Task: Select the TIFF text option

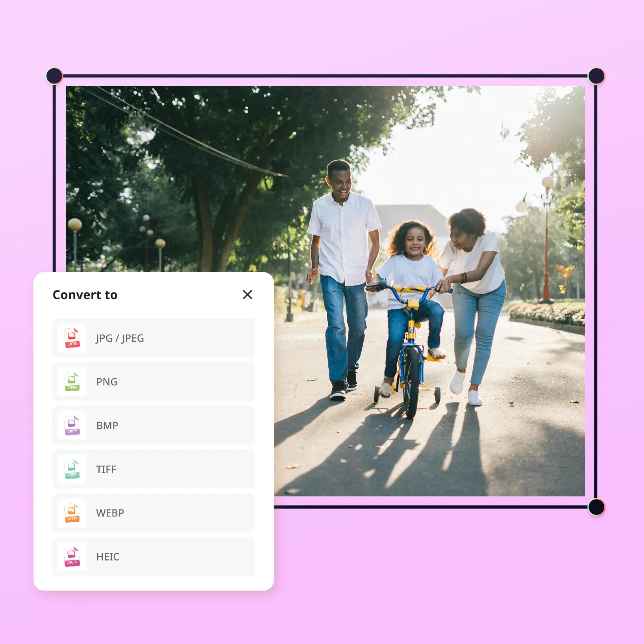Action: point(106,469)
